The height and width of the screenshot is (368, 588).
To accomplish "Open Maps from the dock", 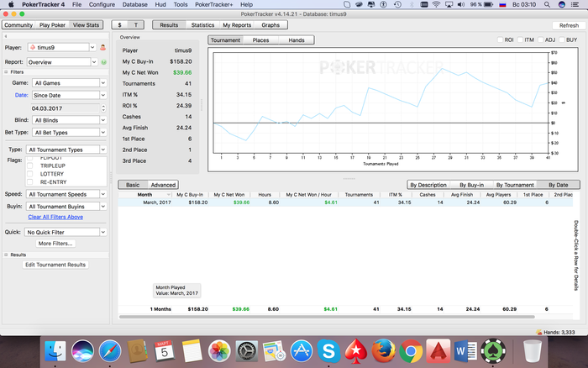I will coord(274,351).
